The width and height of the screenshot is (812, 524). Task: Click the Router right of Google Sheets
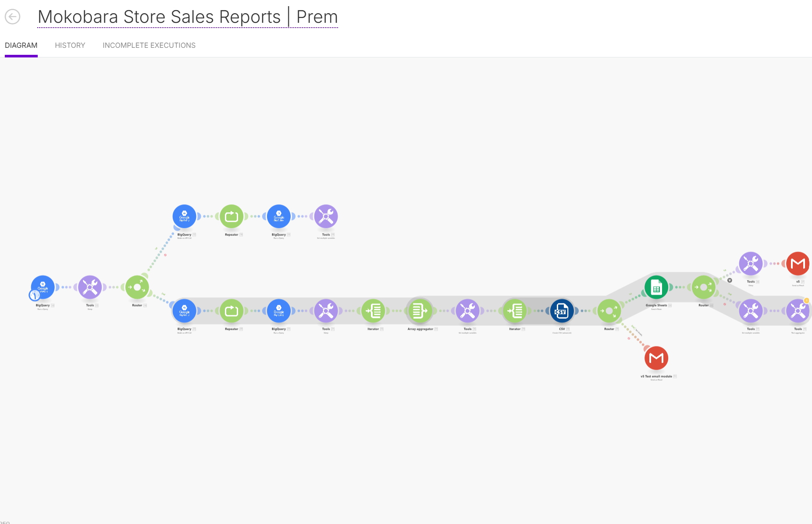(x=703, y=288)
